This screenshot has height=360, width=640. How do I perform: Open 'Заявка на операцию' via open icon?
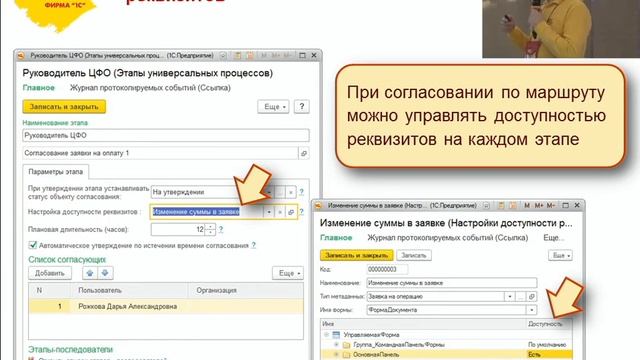531,296
